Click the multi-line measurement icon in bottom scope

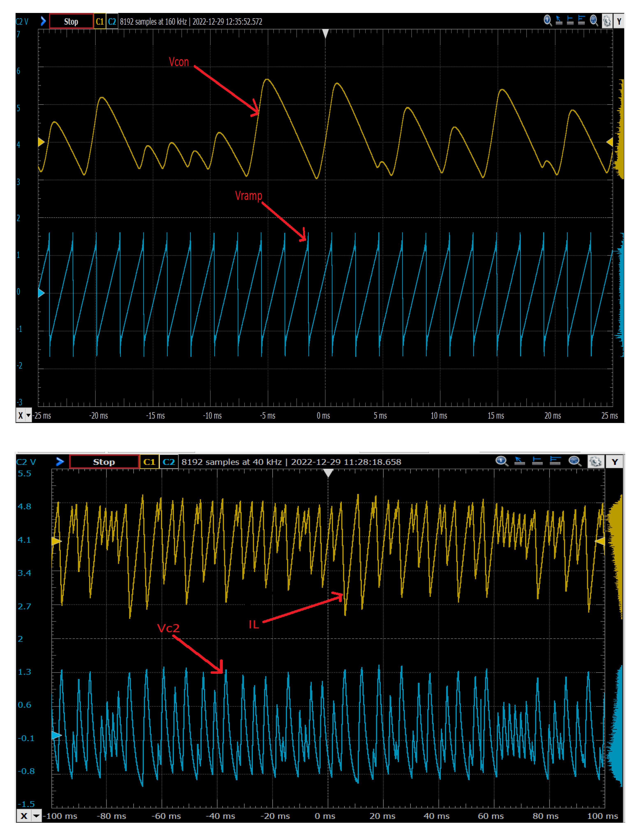coord(555,461)
